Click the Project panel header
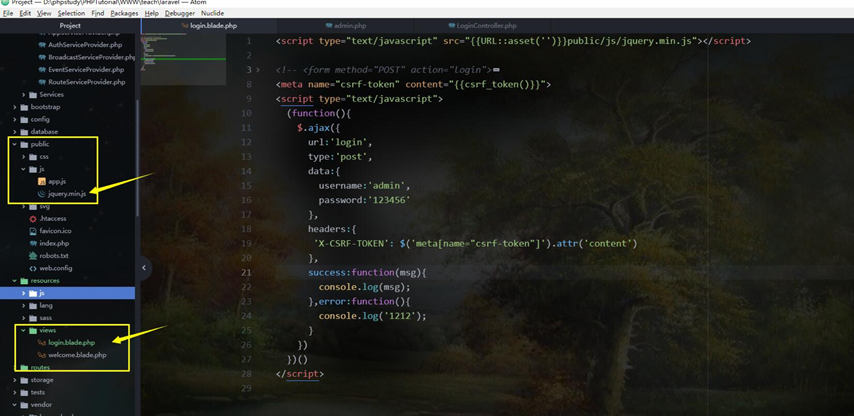This screenshot has width=854, height=416. (x=70, y=26)
